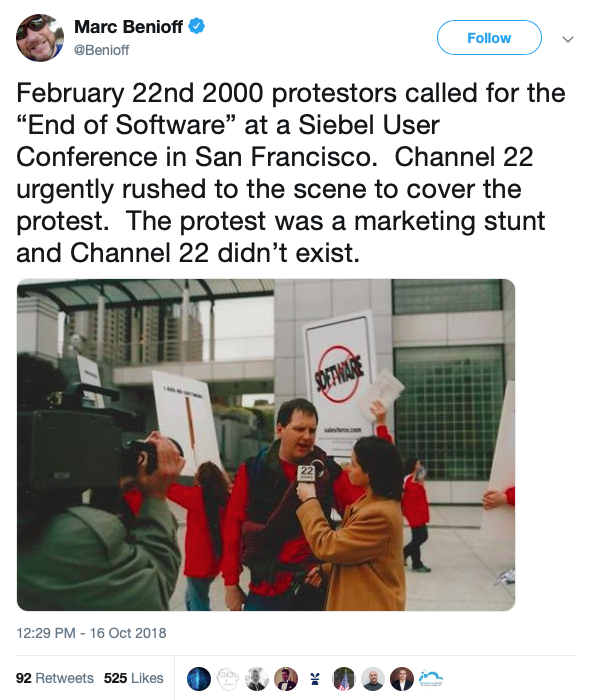Open the Marc Benioff profile name link
600x700 pixels.
[128, 27]
